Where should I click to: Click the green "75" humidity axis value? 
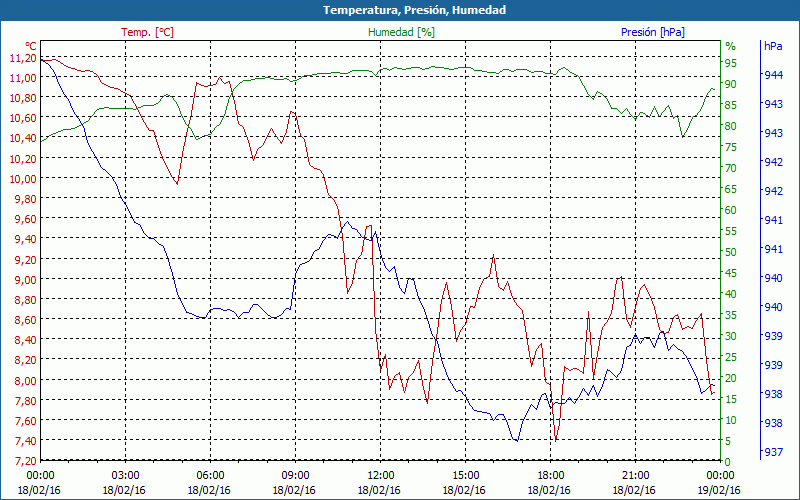tap(731, 147)
